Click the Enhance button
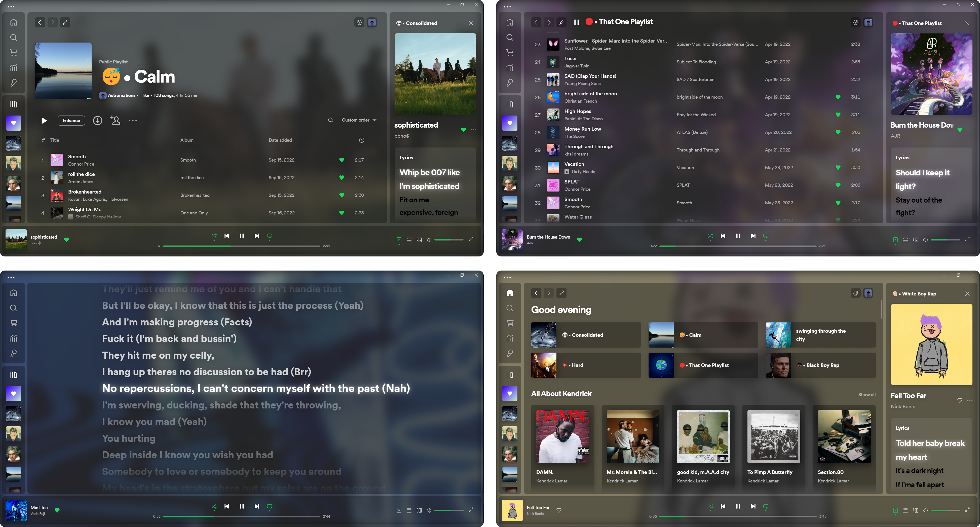The width and height of the screenshot is (980, 527). tap(71, 121)
